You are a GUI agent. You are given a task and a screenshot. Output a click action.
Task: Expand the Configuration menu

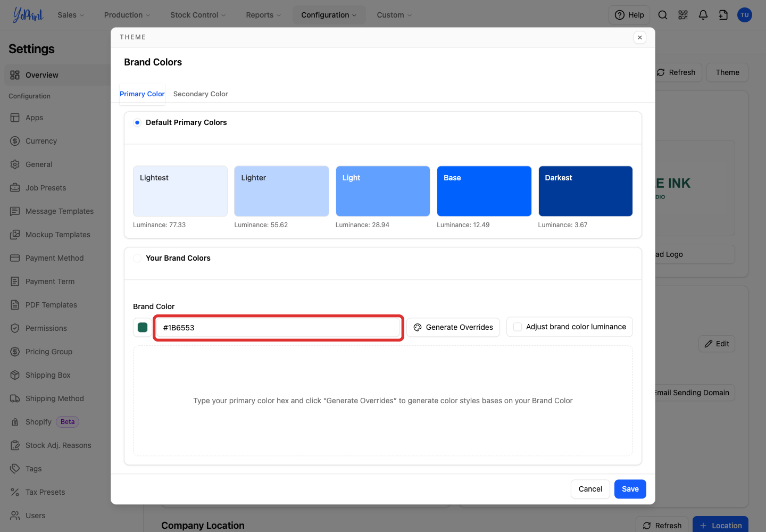[x=329, y=15]
